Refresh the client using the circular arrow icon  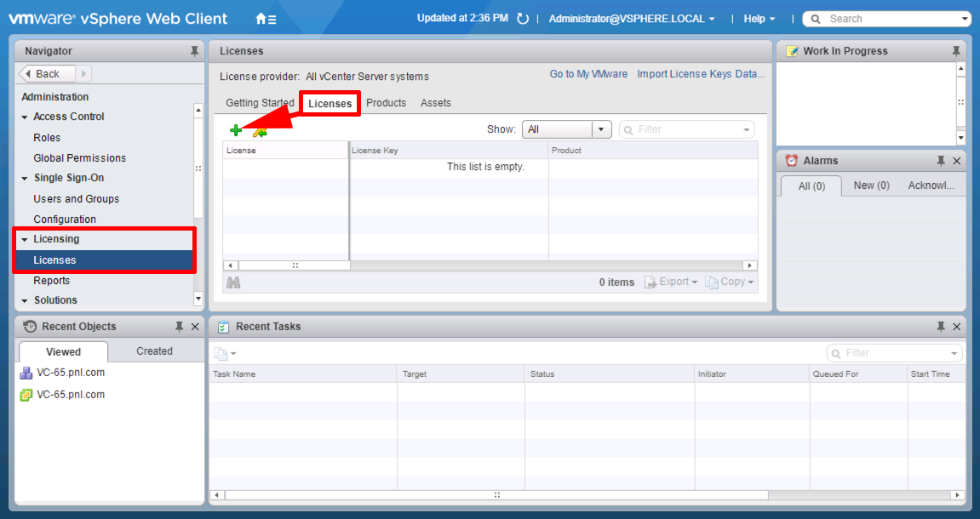pyautogui.click(x=523, y=19)
